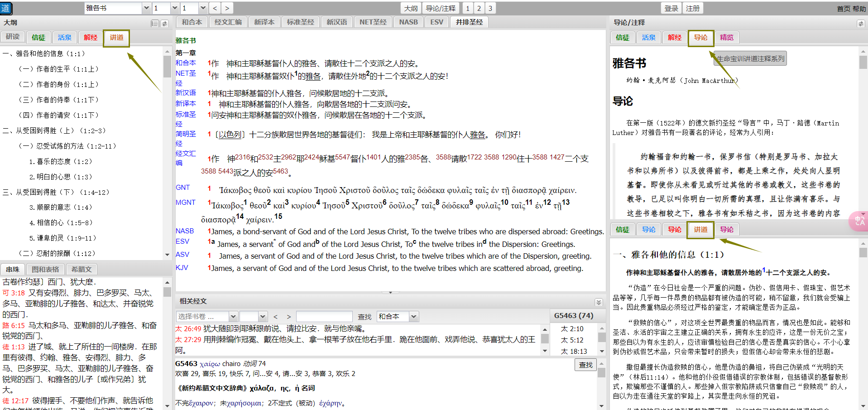Screen dimensions: 868x410
Task: Open the 和合本 version dropdown in 相关经文
Action: click(414, 317)
